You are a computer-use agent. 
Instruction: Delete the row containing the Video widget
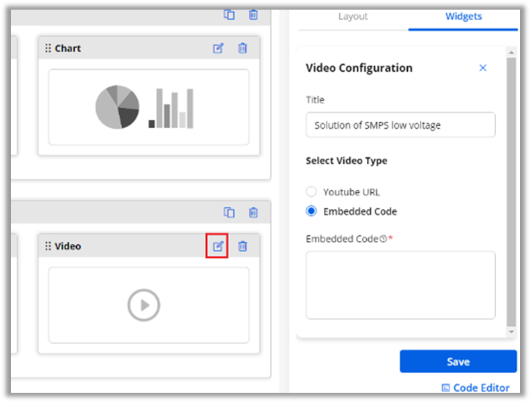pyautogui.click(x=254, y=212)
